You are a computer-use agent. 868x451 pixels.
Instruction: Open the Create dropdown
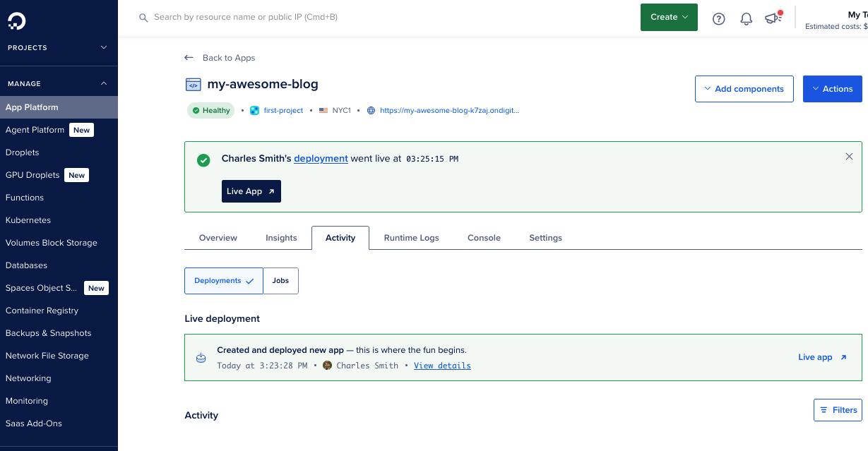pos(668,18)
